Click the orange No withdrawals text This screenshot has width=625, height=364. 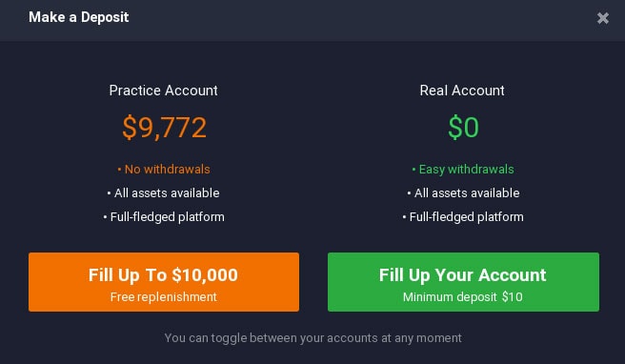(x=167, y=170)
